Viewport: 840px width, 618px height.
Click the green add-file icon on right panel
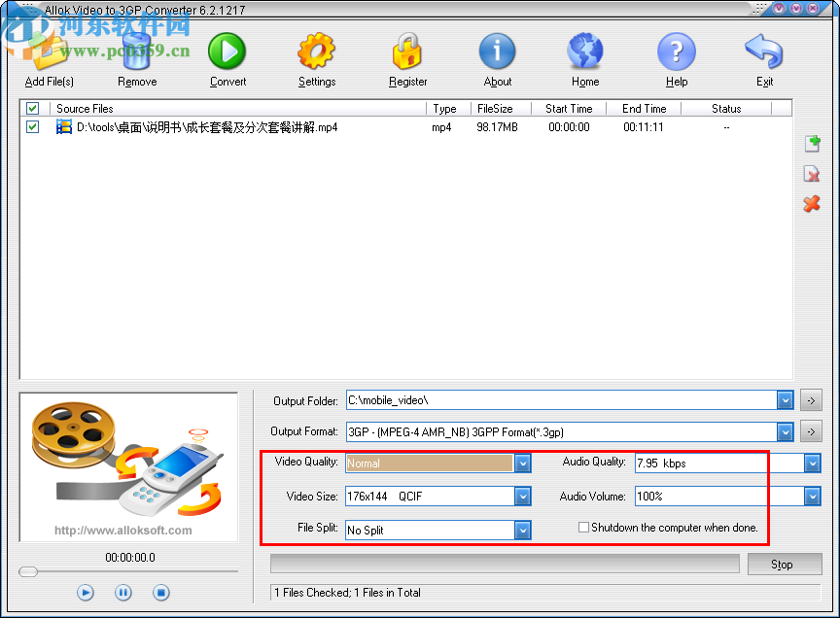(813, 143)
